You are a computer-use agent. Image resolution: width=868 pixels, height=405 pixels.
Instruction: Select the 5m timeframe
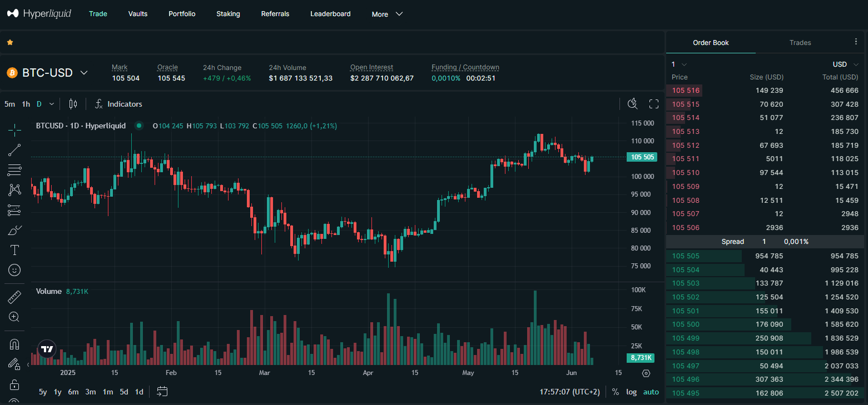tap(10, 104)
